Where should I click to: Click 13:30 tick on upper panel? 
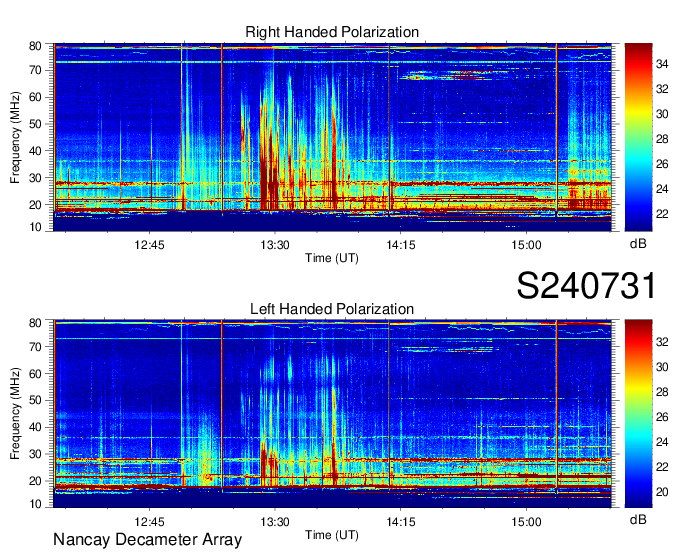pyautogui.click(x=275, y=245)
